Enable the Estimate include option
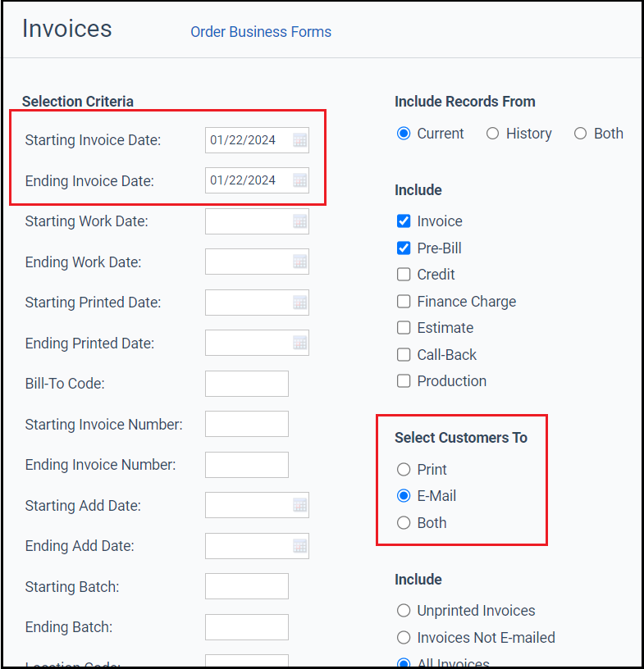 (404, 327)
